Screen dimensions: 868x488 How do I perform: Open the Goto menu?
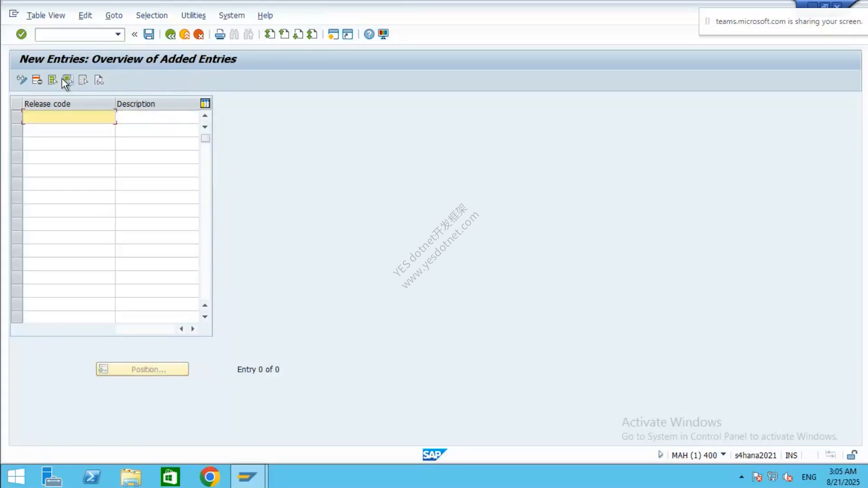pyautogui.click(x=114, y=15)
